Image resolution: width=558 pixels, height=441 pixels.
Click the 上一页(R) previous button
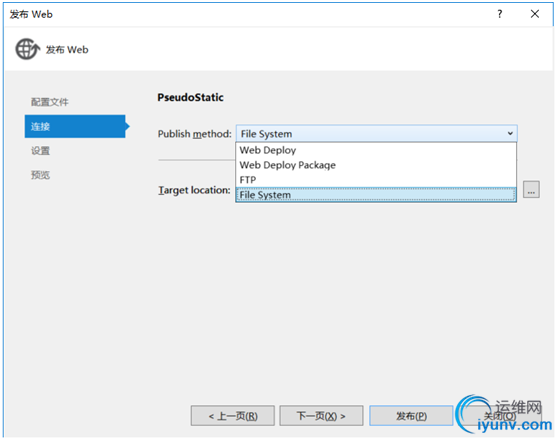pos(233,415)
